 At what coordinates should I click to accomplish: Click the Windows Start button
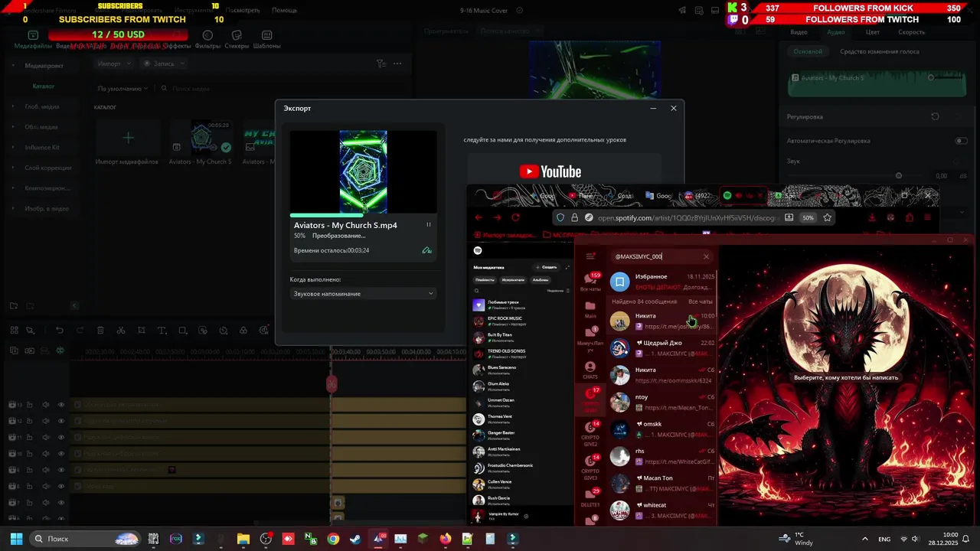[x=16, y=539]
